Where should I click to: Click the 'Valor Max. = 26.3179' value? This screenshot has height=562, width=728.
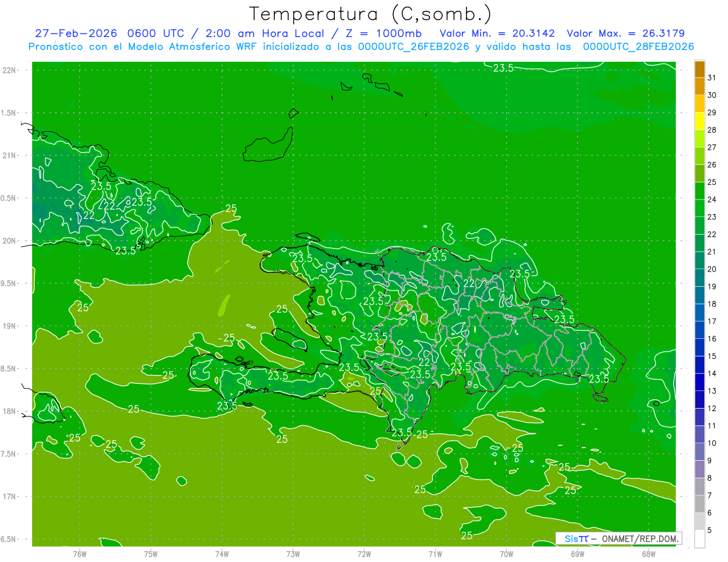625,33
